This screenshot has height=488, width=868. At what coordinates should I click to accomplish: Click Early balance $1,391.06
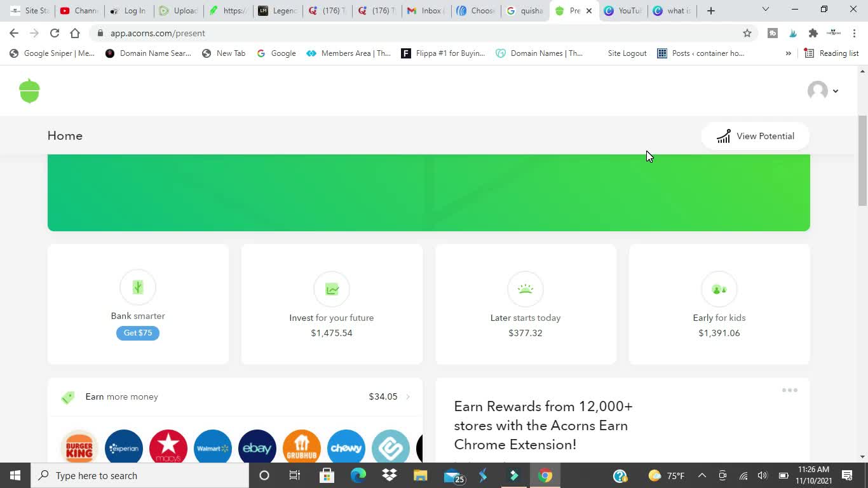click(719, 333)
